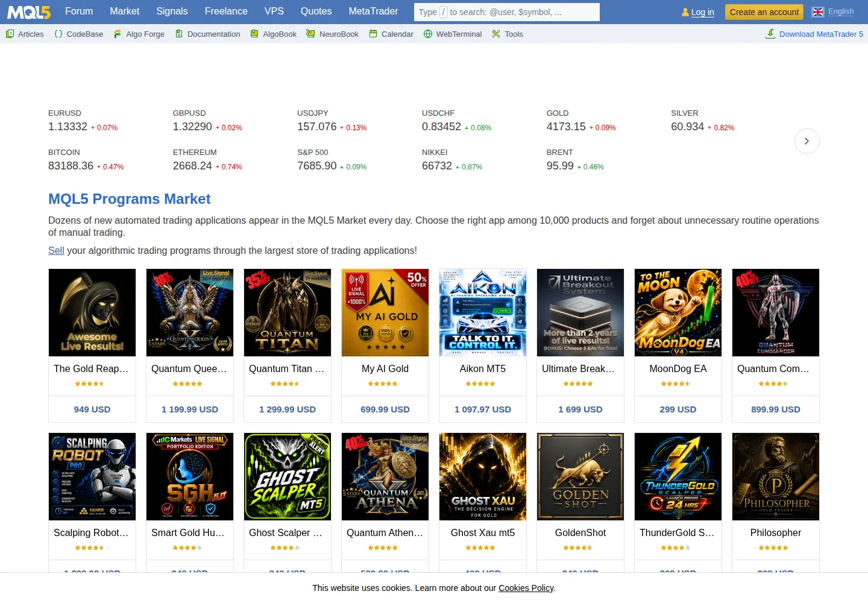Click the Create an account button
This screenshot has height=603, width=868.
click(764, 12)
